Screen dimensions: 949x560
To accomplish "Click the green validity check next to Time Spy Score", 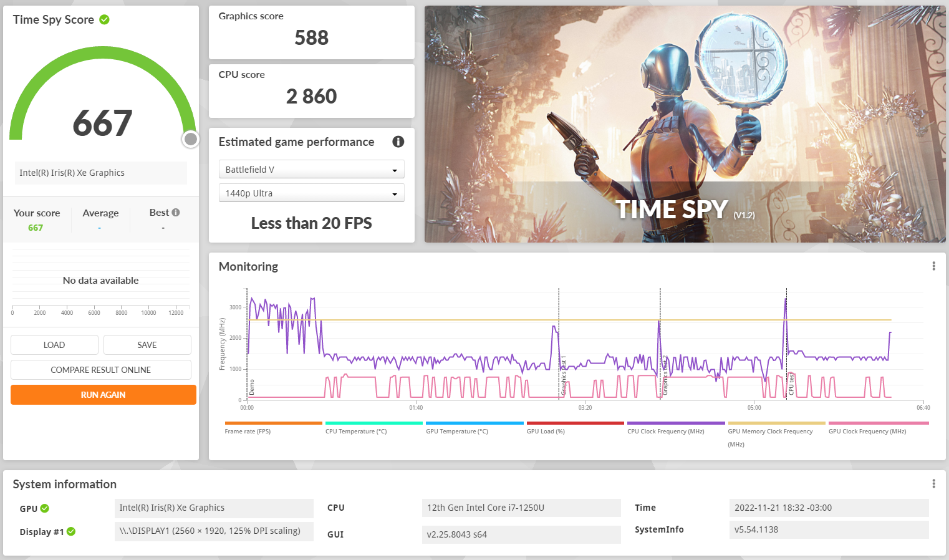I will 105,19.
